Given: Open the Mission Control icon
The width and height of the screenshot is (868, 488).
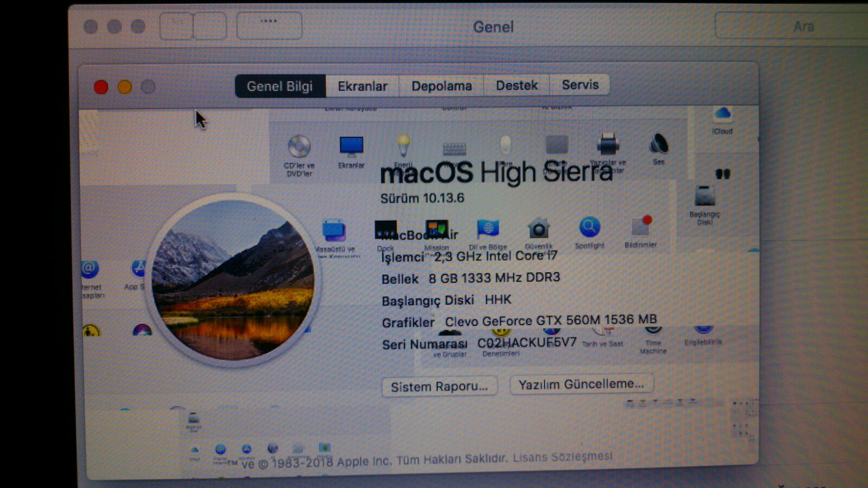Looking at the screenshot, I should point(437,229).
